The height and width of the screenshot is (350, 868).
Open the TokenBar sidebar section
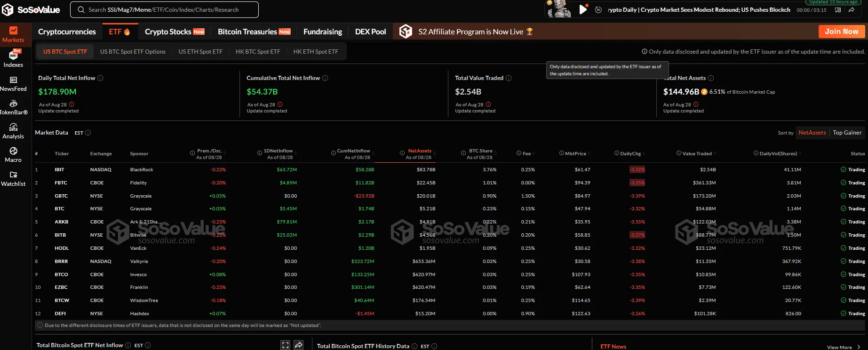coord(13,107)
